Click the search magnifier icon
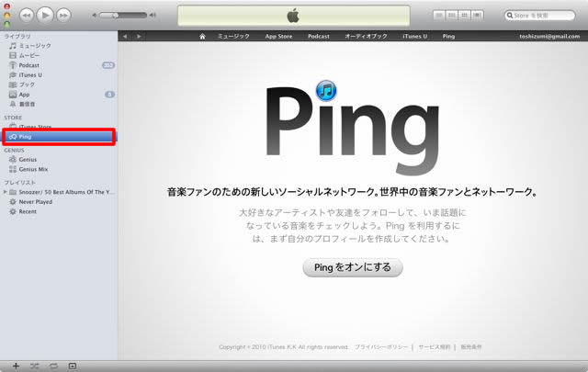The width and height of the screenshot is (588, 372). (510, 16)
